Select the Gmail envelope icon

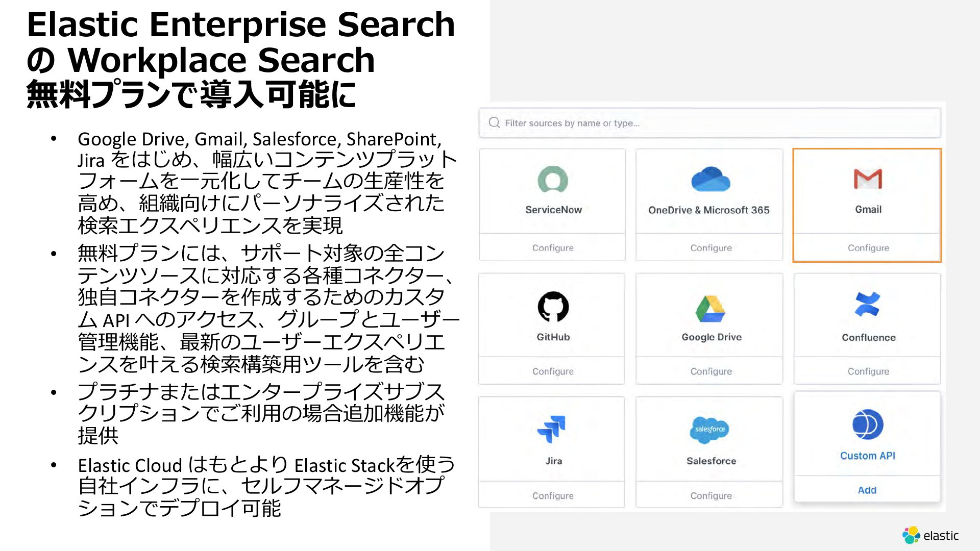868,179
